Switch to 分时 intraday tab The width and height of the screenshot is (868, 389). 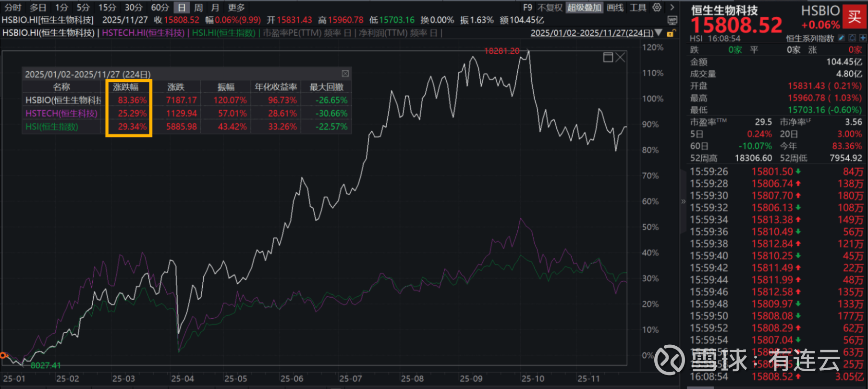[x=13, y=8]
